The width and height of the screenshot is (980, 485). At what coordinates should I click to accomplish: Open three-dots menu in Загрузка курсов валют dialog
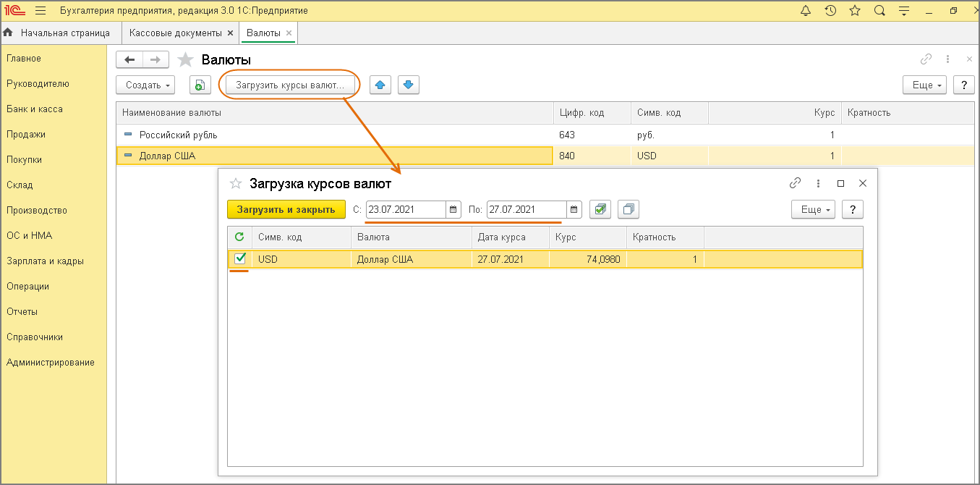click(x=818, y=183)
